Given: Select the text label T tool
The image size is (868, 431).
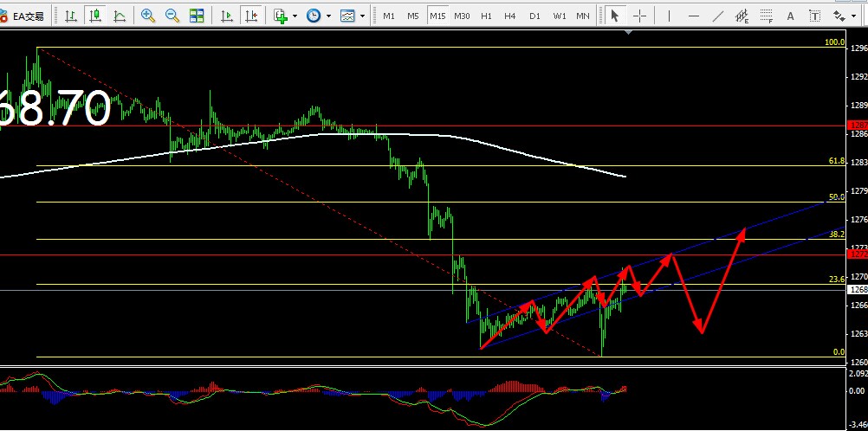Looking at the screenshot, I should point(815,16).
